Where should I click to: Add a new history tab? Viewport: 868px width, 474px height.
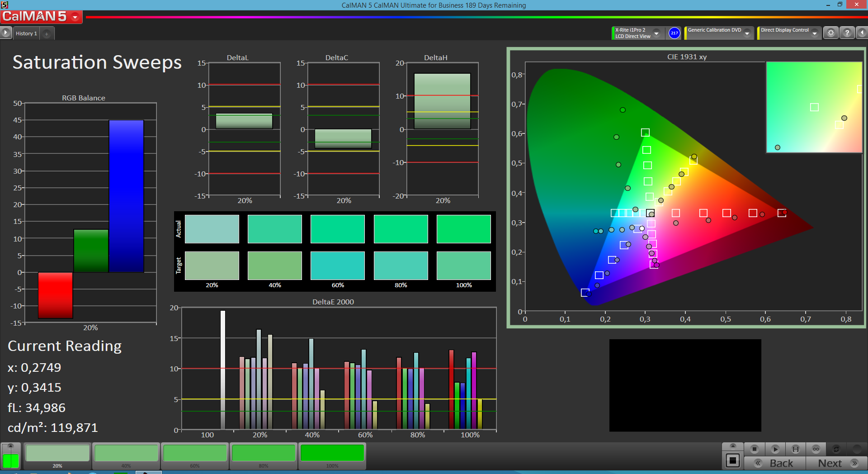[x=47, y=33]
